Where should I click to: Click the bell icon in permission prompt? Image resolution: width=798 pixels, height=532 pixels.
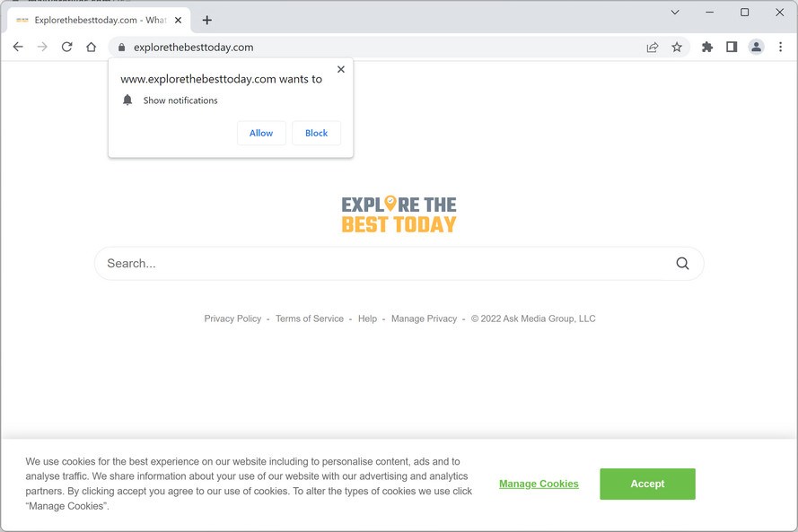127,100
